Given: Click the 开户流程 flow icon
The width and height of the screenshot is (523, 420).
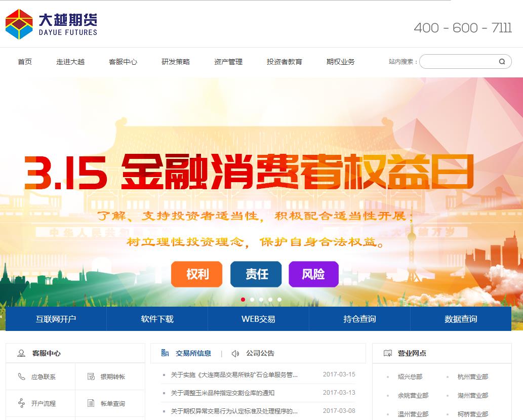Looking at the screenshot, I should pyautogui.click(x=21, y=403).
